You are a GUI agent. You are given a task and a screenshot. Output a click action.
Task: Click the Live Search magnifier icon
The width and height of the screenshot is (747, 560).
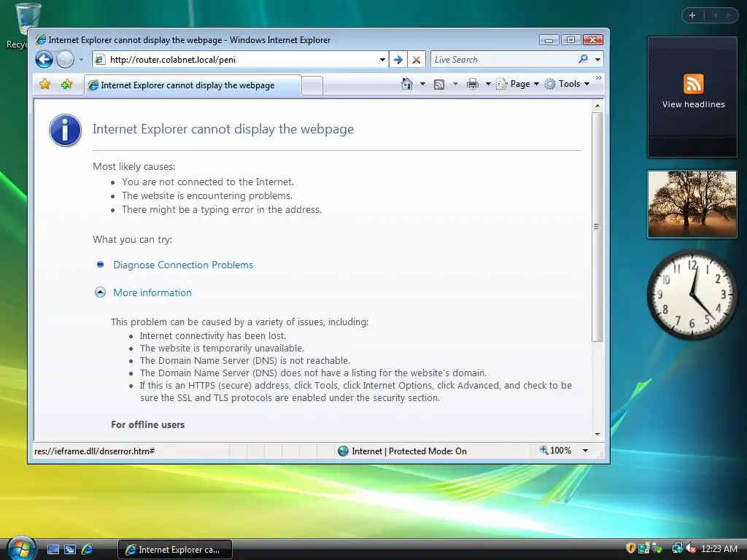[583, 60]
